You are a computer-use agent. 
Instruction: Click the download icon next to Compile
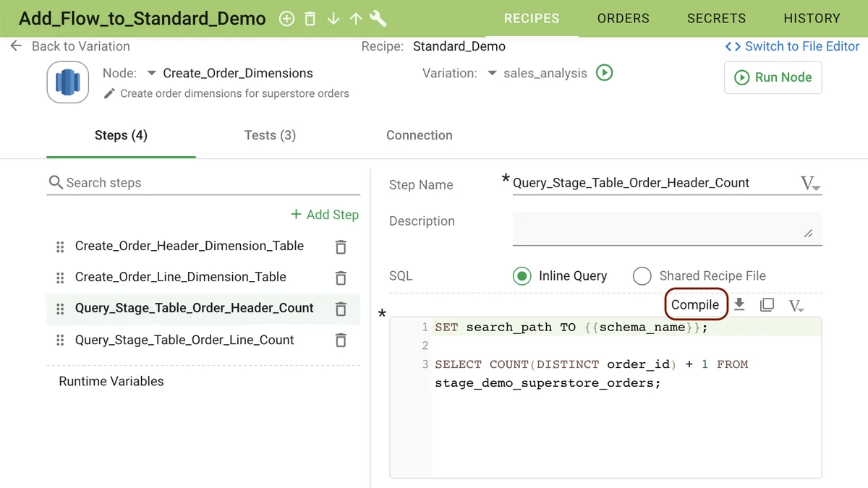(x=739, y=304)
